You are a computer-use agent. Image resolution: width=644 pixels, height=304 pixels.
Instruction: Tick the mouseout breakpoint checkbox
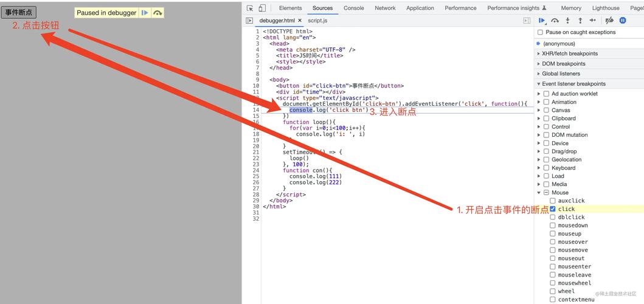point(553,258)
